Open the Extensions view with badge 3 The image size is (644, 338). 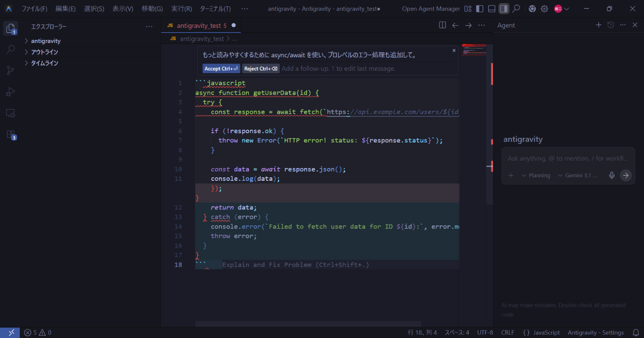click(x=11, y=134)
